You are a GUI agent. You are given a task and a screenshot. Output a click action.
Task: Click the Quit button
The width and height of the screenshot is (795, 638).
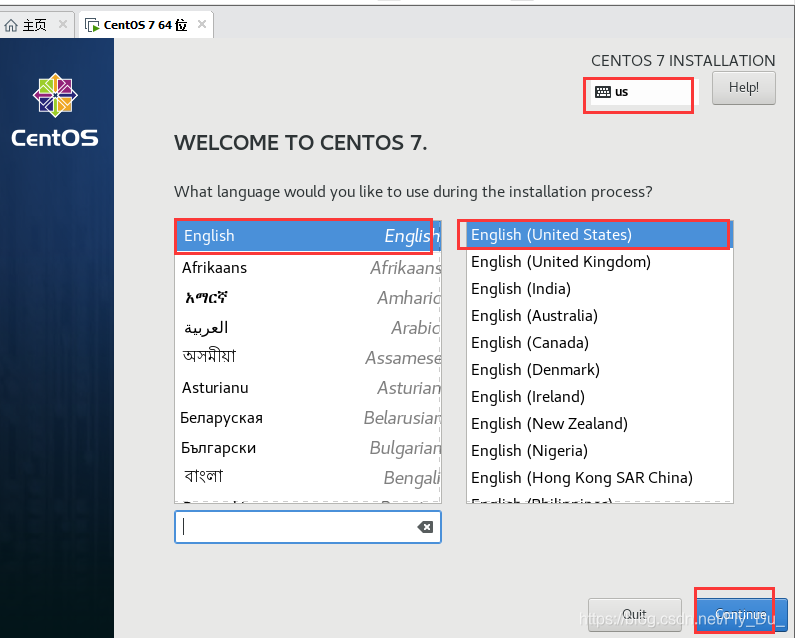tap(634, 615)
